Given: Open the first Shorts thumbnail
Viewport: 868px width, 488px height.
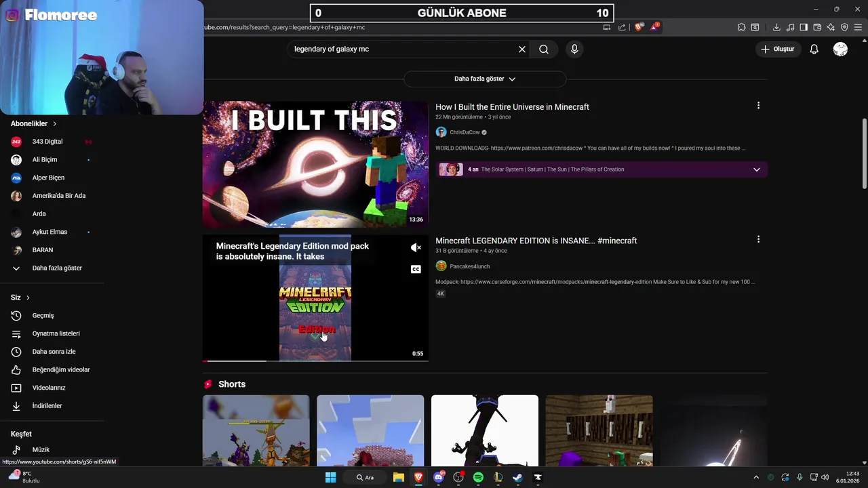Looking at the screenshot, I should [x=256, y=431].
